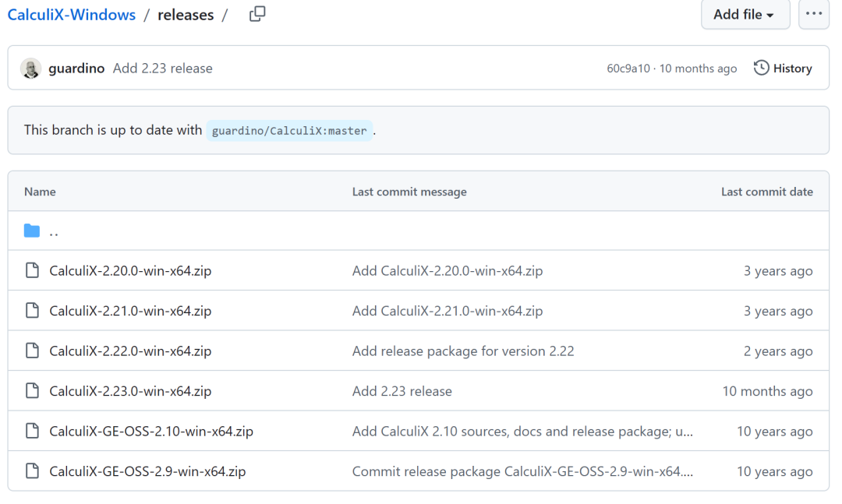Open the 'Add release package for version 2.22' commit
This screenshot has width=842, height=504.
coord(463,351)
